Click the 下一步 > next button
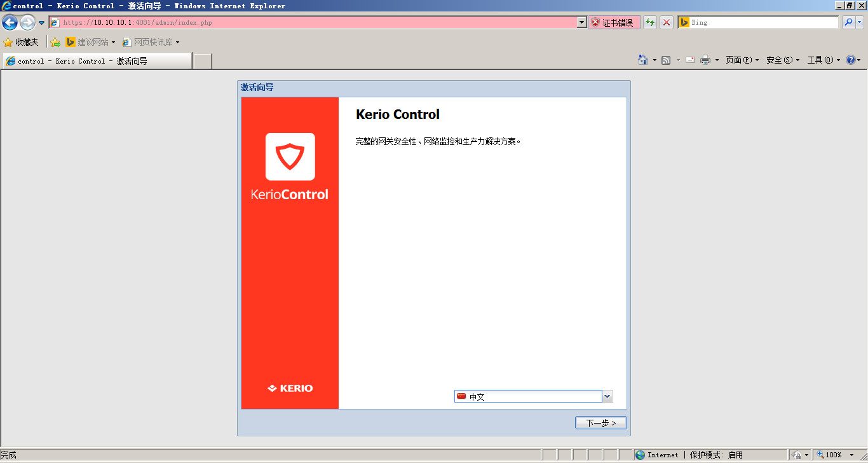 click(x=600, y=423)
